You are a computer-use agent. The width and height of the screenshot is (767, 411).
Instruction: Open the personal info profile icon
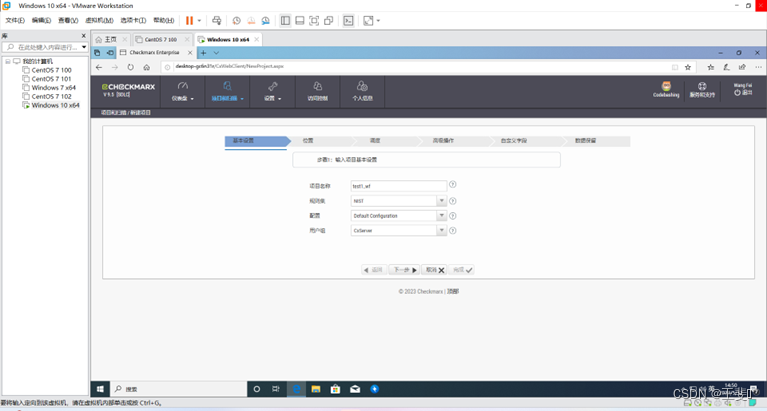[362, 91]
